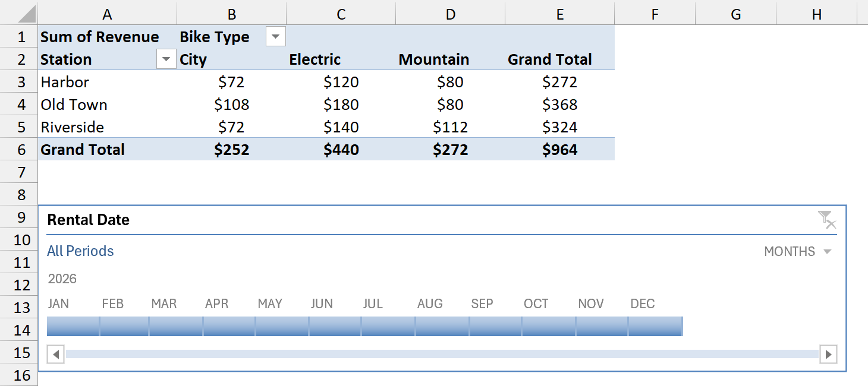Select the MAY period on timeline
This screenshot has width=868, height=386.
click(282, 326)
